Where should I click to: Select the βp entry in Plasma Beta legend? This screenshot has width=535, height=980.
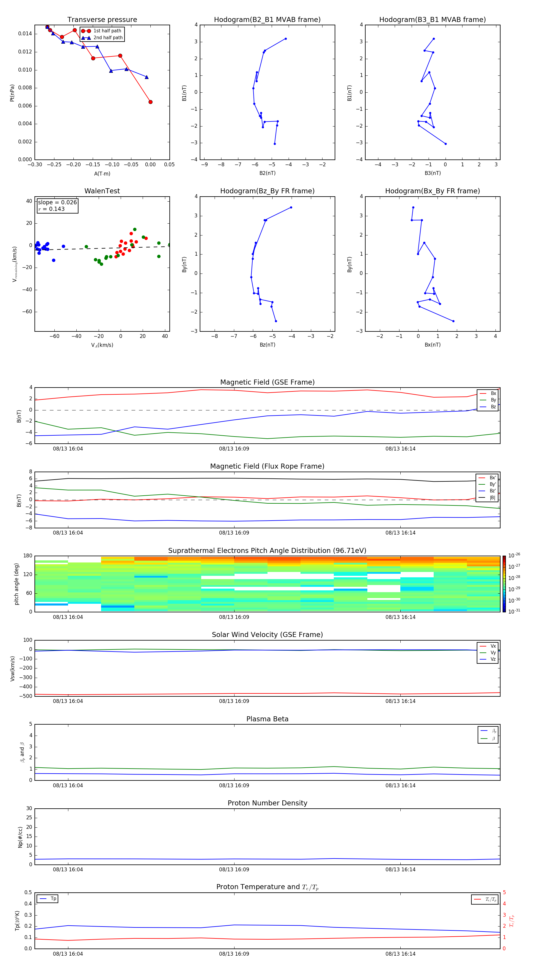[x=488, y=731]
